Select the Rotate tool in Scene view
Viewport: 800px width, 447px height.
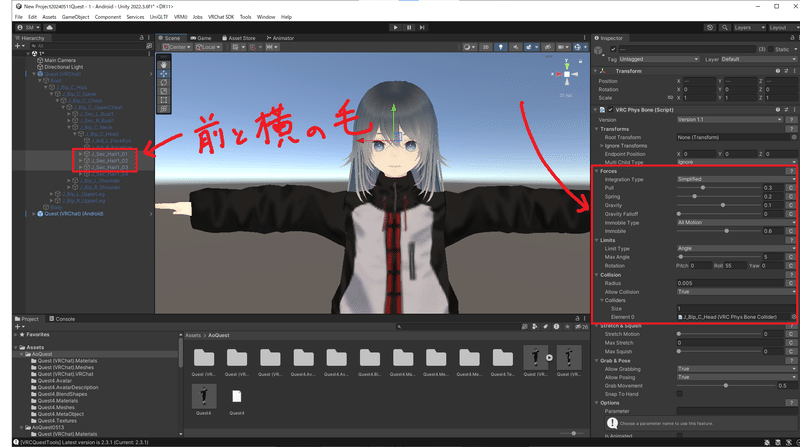[x=163, y=82]
